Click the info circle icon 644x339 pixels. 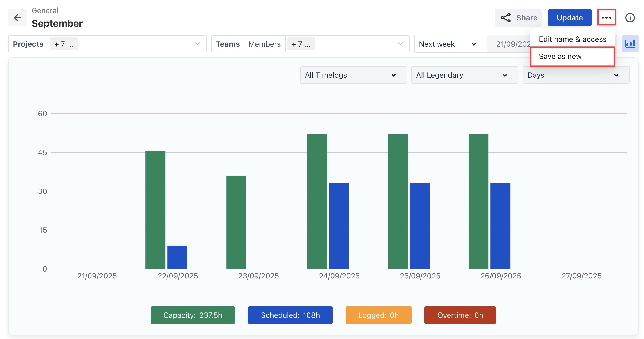click(x=630, y=18)
